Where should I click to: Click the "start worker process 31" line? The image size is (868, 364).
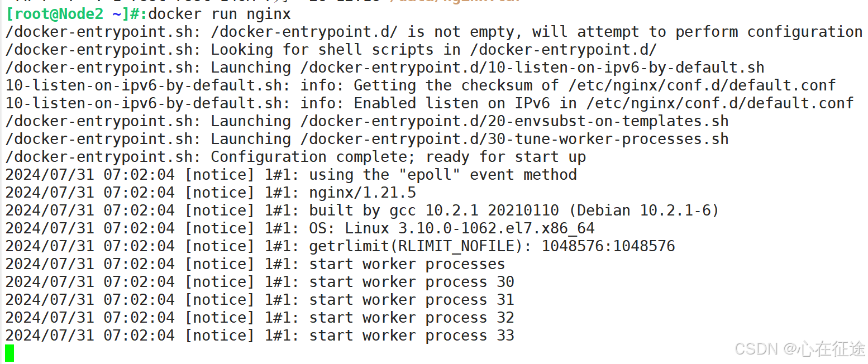(x=260, y=300)
